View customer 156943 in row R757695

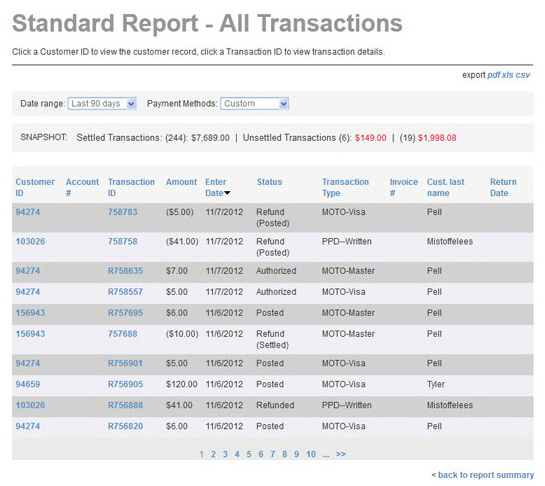click(x=30, y=313)
